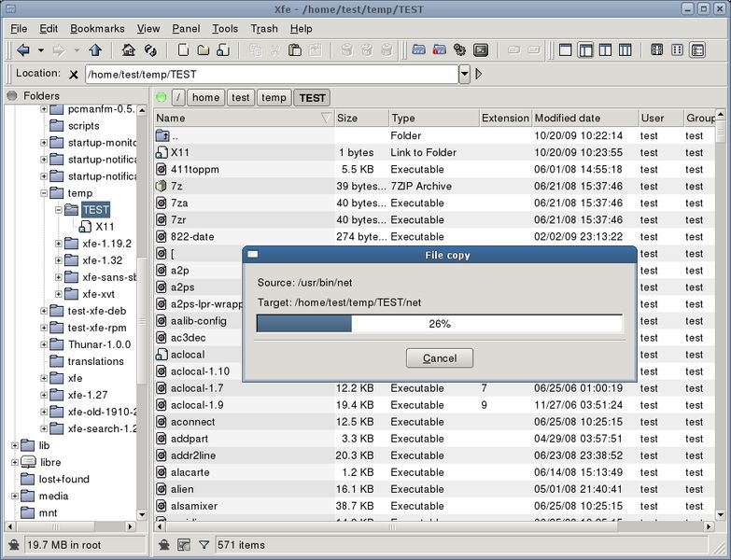
Task: Click the filter funnel icon in status bar
Action: (204, 544)
